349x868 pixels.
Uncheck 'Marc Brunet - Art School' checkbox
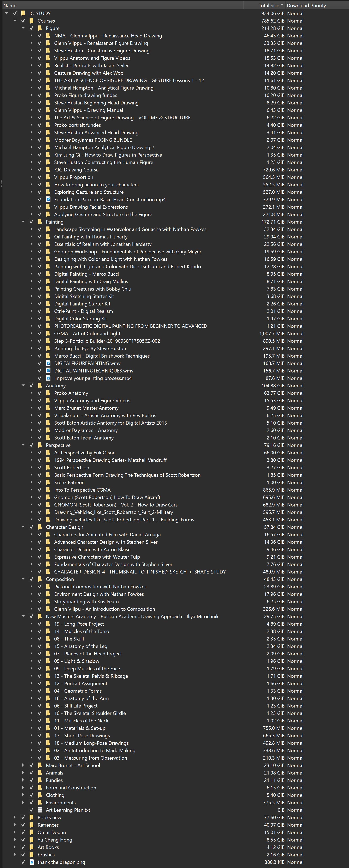click(31, 765)
